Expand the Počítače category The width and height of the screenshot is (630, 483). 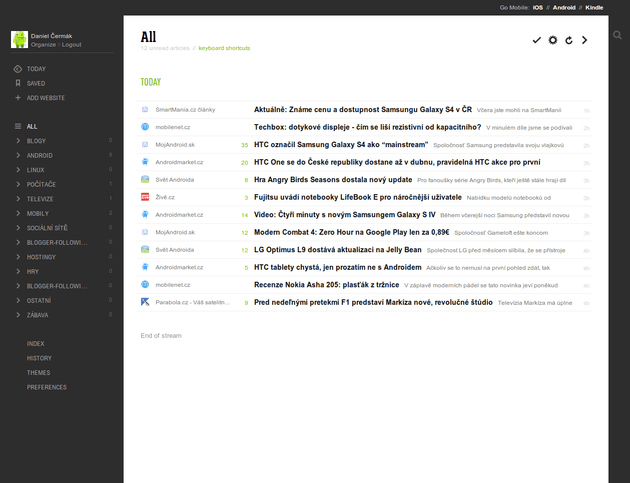coord(18,184)
